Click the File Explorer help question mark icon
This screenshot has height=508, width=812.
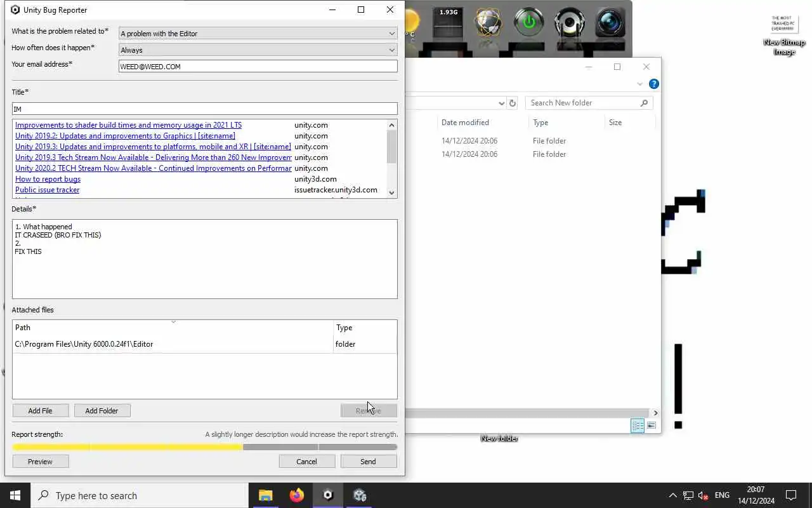point(654,84)
